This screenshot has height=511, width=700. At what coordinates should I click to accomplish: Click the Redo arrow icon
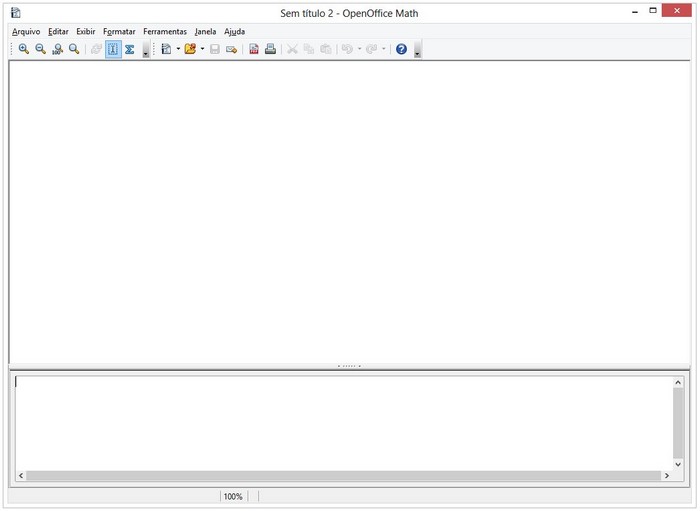click(x=371, y=49)
